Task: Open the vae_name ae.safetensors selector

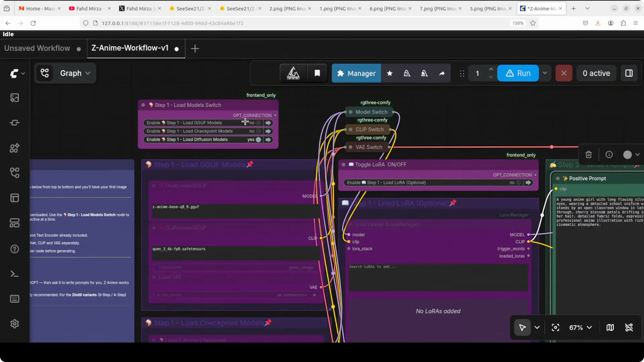Action: pos(237,295)
